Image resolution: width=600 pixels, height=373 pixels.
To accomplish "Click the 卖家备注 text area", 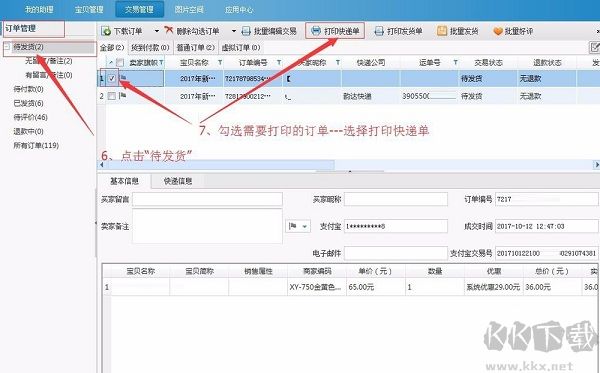I will (207, 226).
